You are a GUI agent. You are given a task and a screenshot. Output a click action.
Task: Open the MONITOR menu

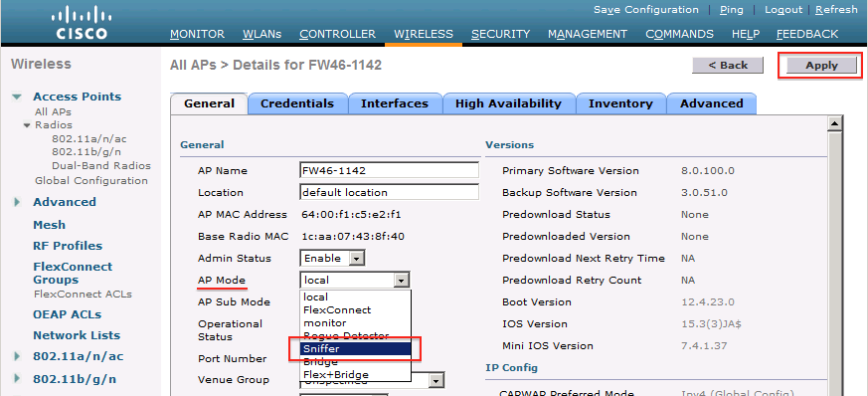(x=197, y=34)
